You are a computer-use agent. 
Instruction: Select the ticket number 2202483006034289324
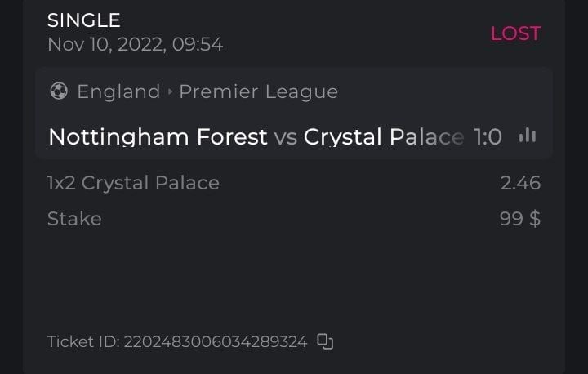pos(216,341)
